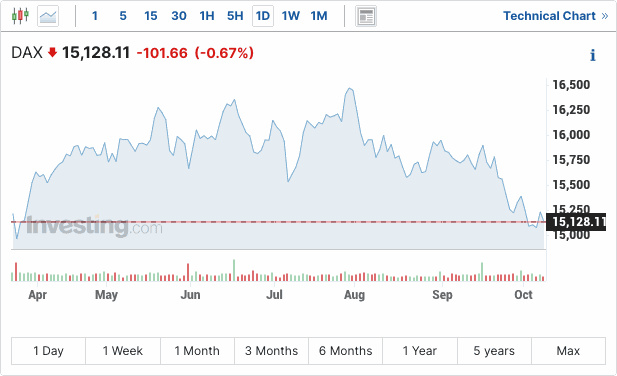Screen dimensions: 617x376
Task: Select the 1W interval
Action: pos(290,16)
